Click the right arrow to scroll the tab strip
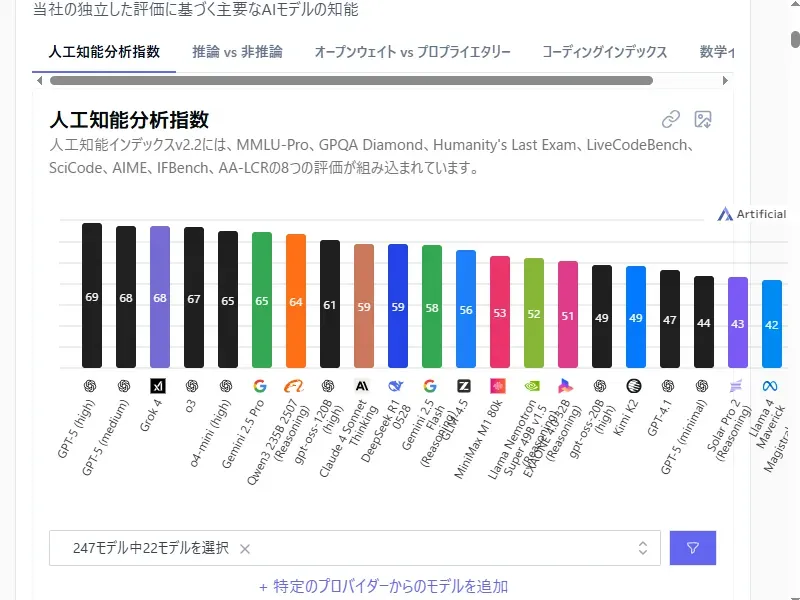800x600 pixels. [x=728, y=81]
